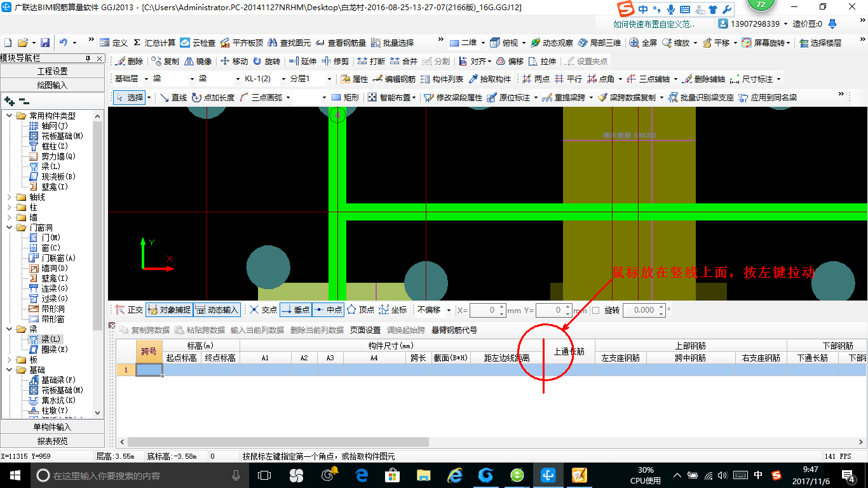Enable 动态观察 orbit view
The width and height of the screenshot is (868, 488).
[x=552, y=43]
